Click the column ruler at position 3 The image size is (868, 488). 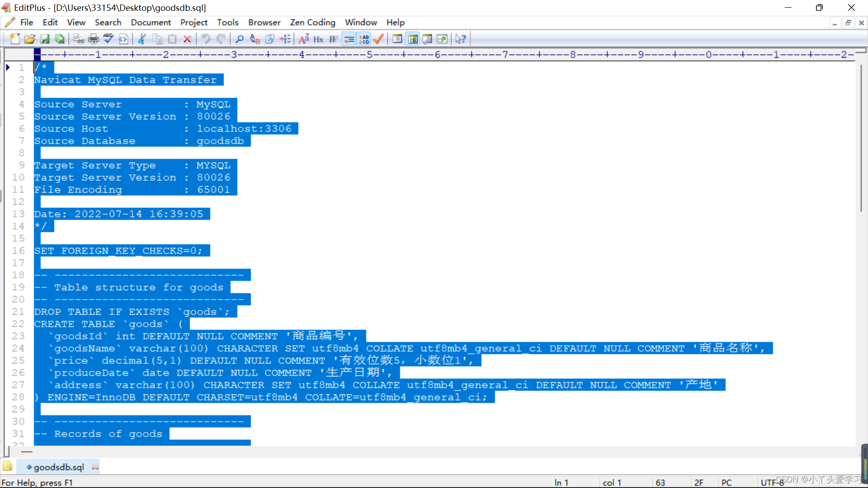236,54
